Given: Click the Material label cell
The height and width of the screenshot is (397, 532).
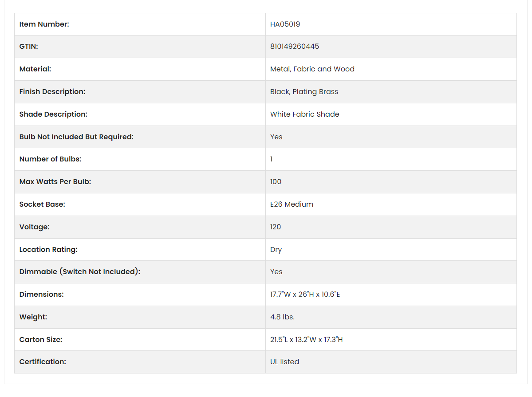Looking at the screenshot, I should coord(140,69).
